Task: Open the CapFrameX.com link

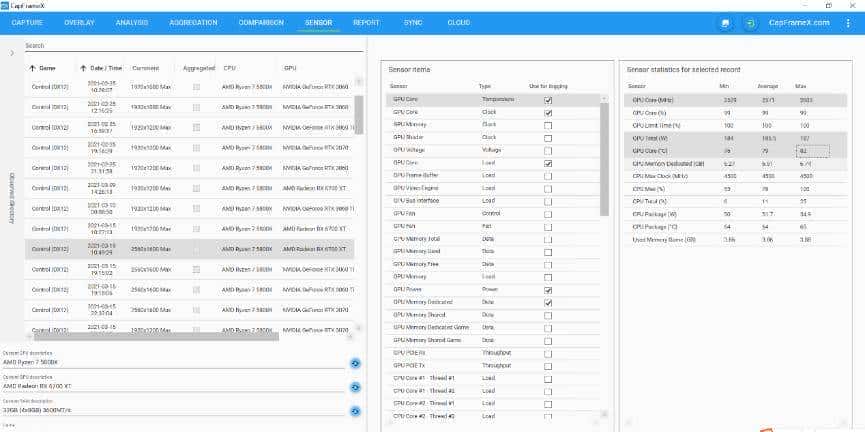Action: pyautogui.click(x=799, y=23)
